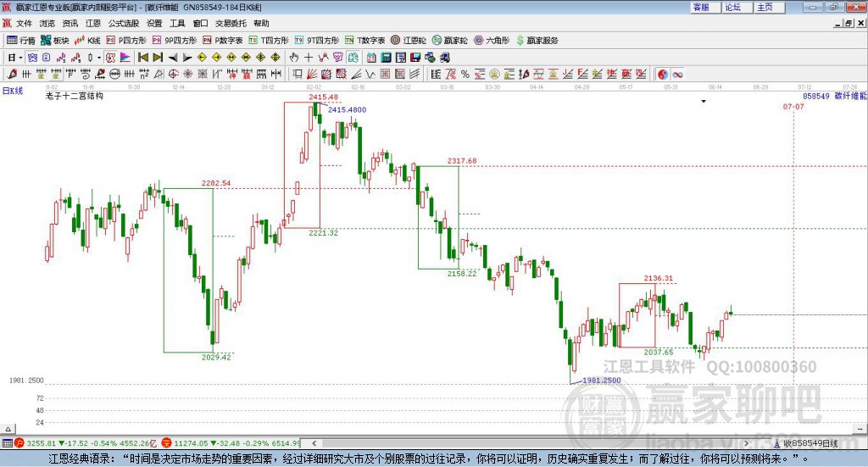Toggle the pressed green globe icon after the shield
This screenshot has height=467, width=868.
click(x=353, y=58)
